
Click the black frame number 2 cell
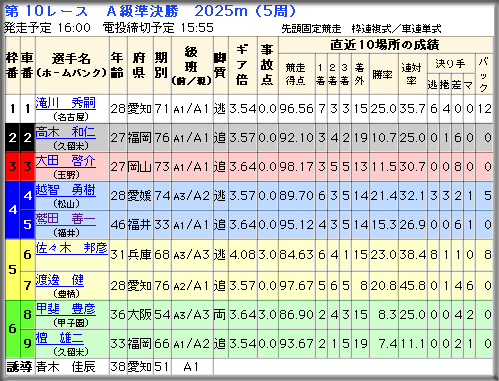pyautogui.click(x=13, y=138)
